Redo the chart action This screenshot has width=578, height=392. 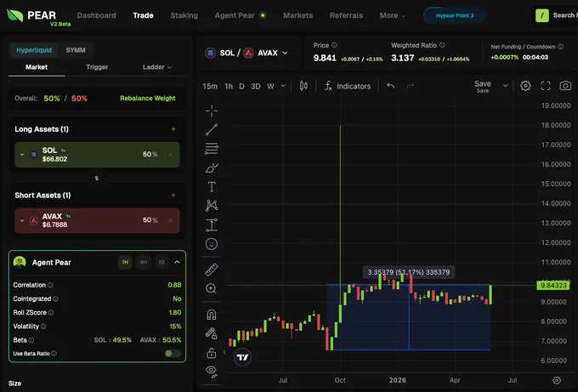coord(411,86)
